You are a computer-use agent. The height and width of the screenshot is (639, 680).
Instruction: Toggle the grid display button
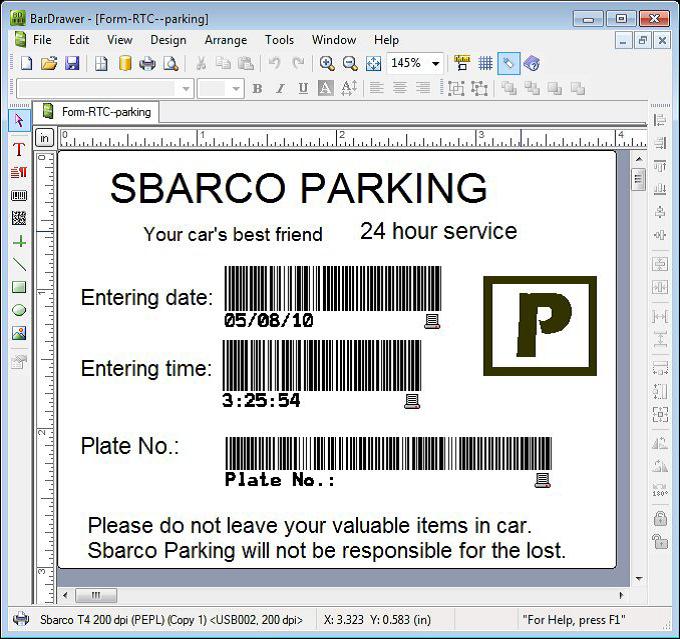[486, 63]
